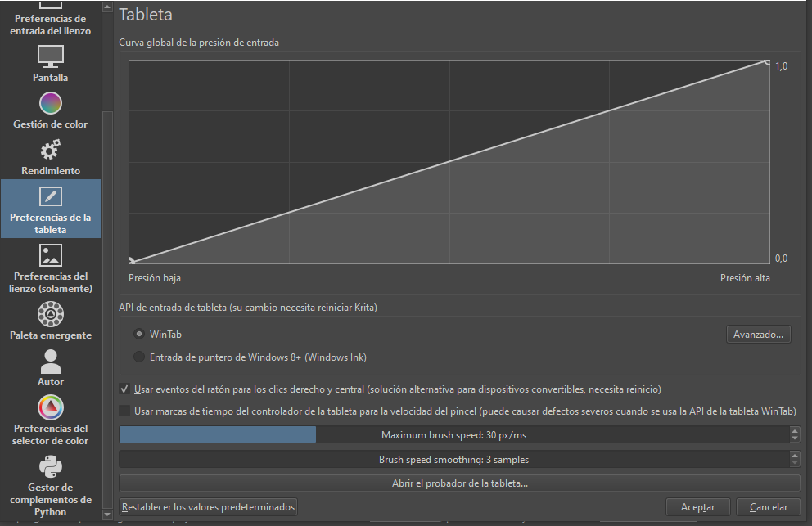Click Abrir el probador de la tableta

click(x=460, y=483)
